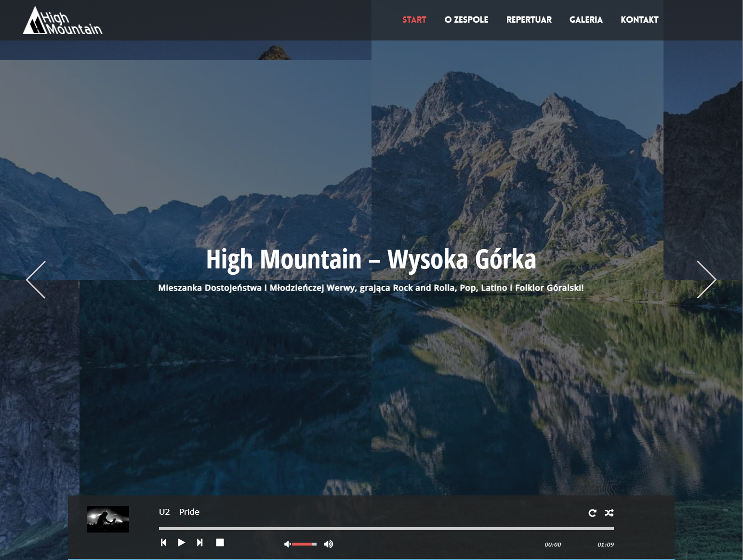The image size is (743, 560).
Task: Open the O ZESPOLE page
Action: tap(466, 20)
